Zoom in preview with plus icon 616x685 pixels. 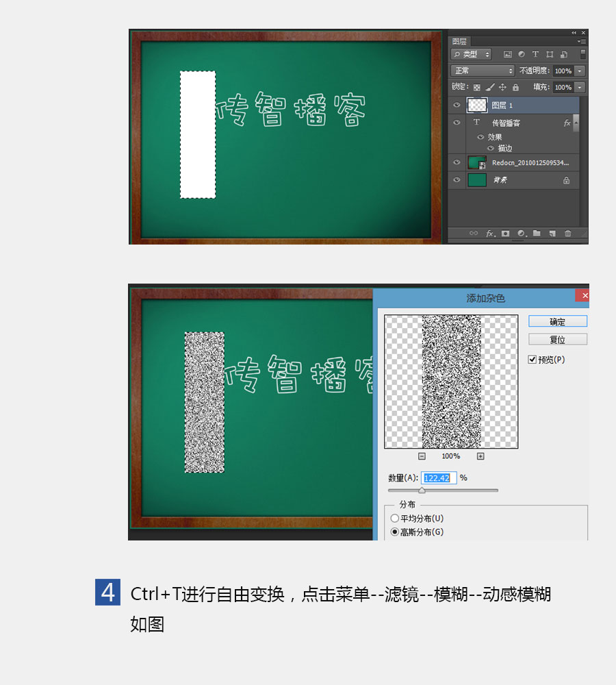480,456
